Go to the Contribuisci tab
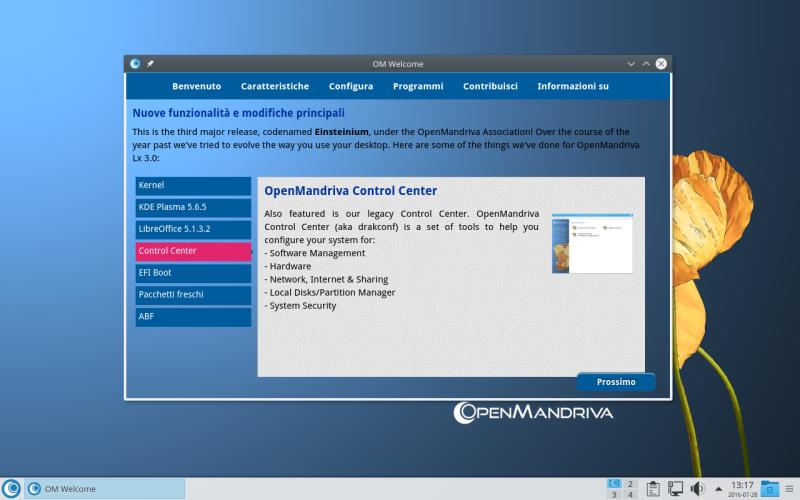Screen dimensions: 800x500 click(490, 86)
